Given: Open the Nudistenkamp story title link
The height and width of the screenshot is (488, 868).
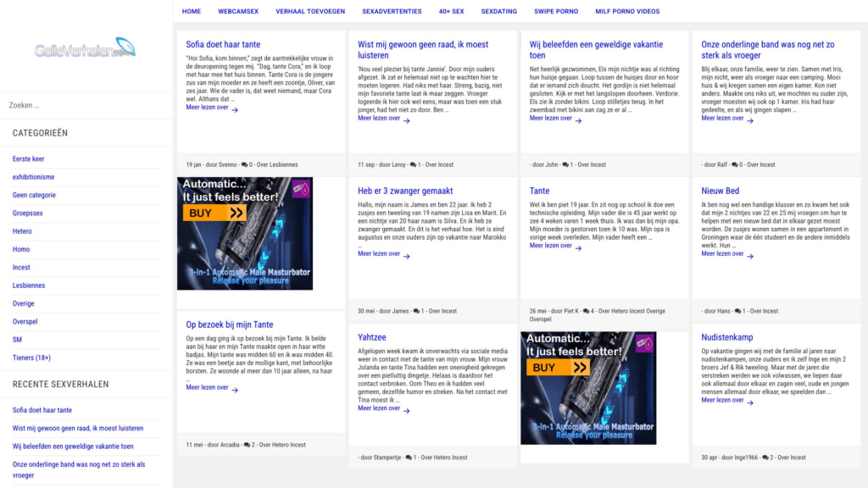Looking at the screenshot, I should [x=726, y=337].
